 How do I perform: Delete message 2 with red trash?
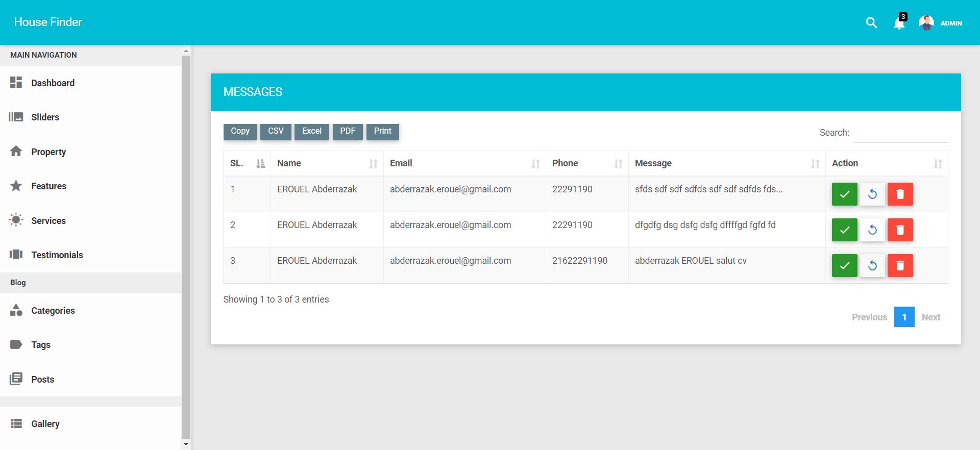900,230
